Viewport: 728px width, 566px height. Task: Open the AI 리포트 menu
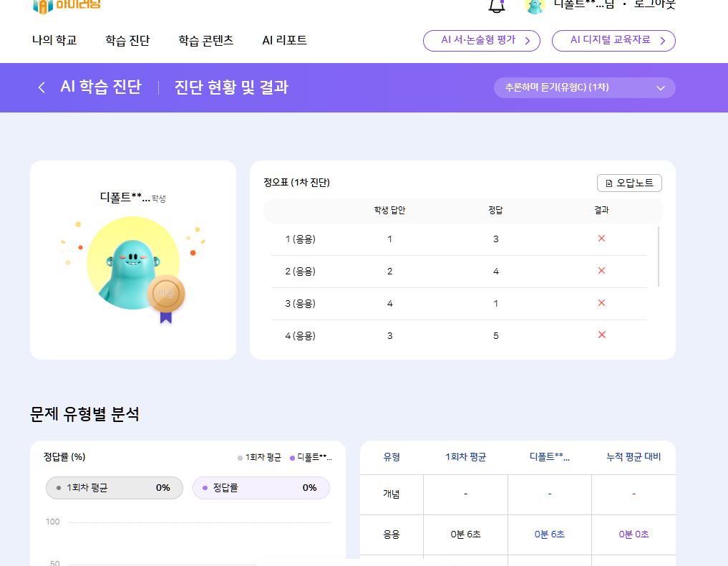tap(284, 41)
